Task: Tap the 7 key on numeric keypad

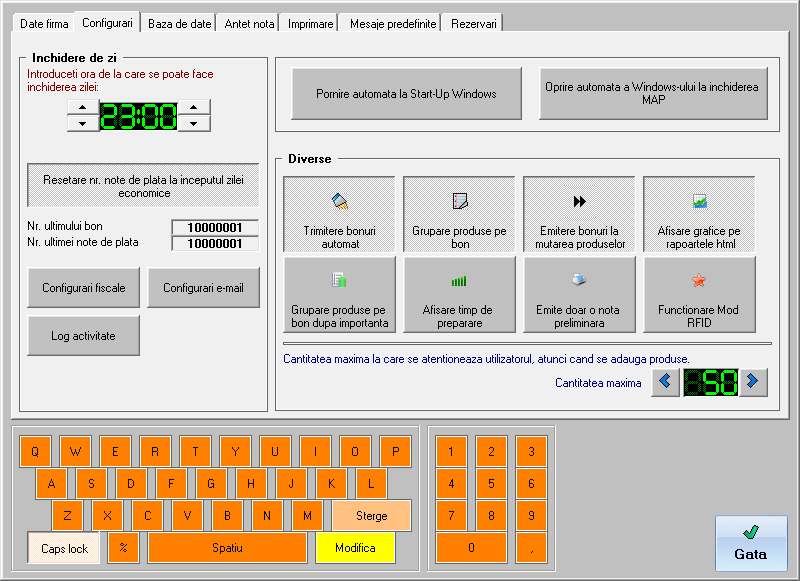Action: (451, 516)
